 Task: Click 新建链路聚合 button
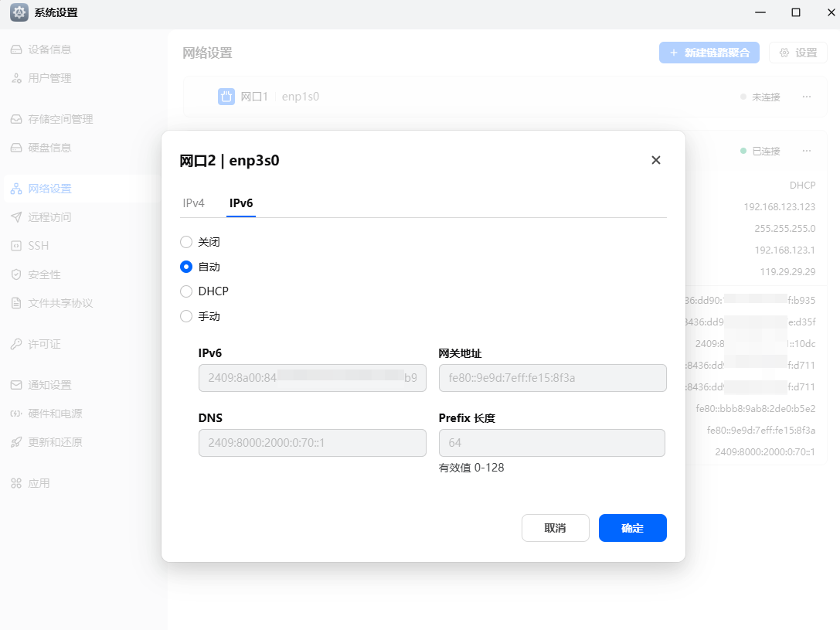[709, 53]
